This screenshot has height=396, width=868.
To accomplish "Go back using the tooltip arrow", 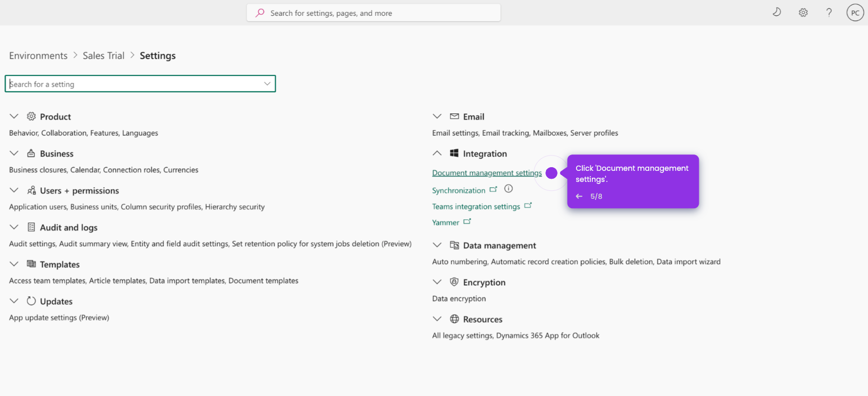I will click(x=579, y=196).
